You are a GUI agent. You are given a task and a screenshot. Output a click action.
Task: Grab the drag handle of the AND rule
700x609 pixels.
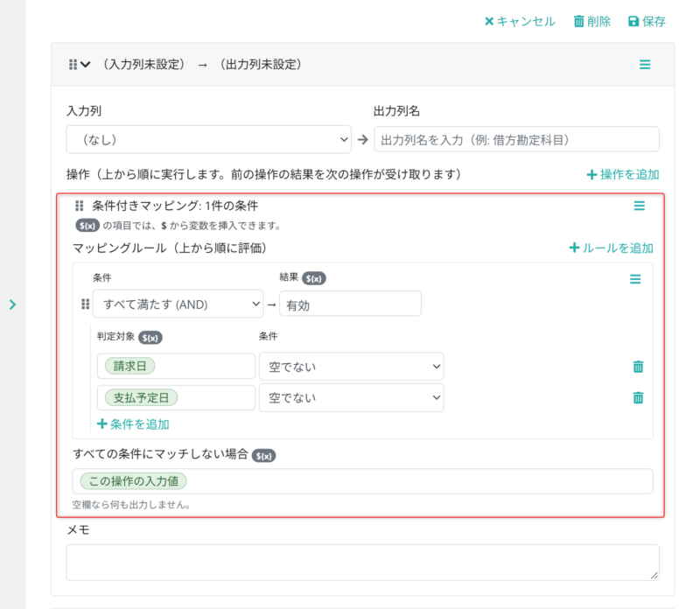(85, 304)
